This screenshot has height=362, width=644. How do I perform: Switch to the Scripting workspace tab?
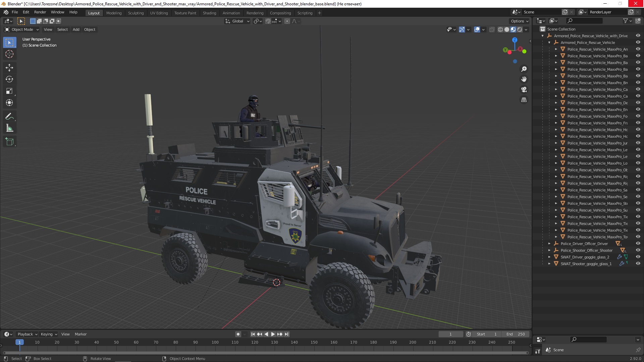coord(305,13)
